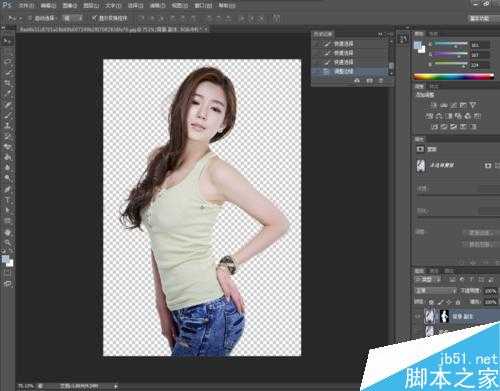The width and height of the screenshot is (500, 391).
Task: Add a Threshold adjustment layer
Action: click(x=453, y=127)
